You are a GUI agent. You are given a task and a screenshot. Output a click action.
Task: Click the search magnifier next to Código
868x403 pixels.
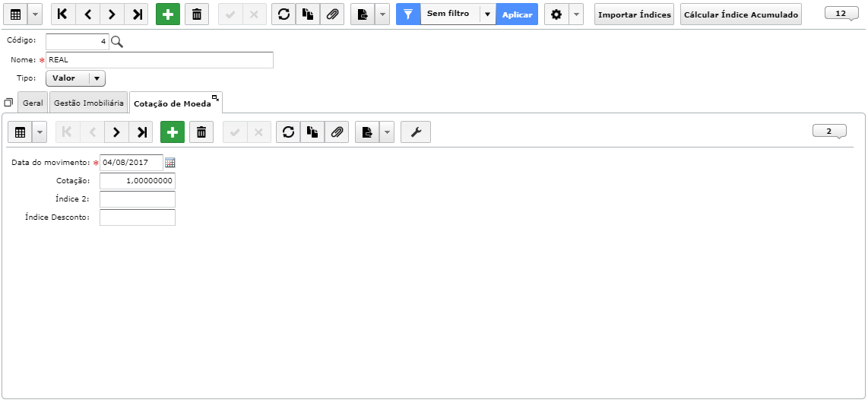[x=117, y=42]
